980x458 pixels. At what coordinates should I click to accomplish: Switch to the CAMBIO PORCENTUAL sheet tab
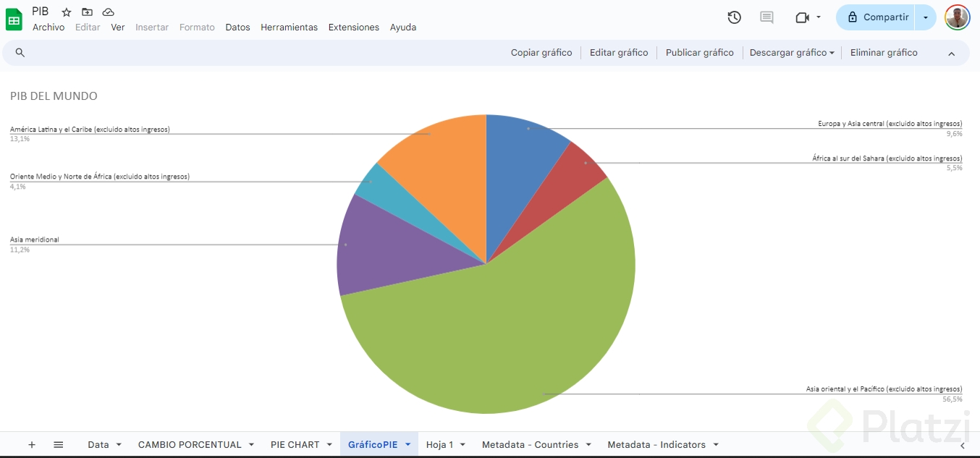point(190,445)
